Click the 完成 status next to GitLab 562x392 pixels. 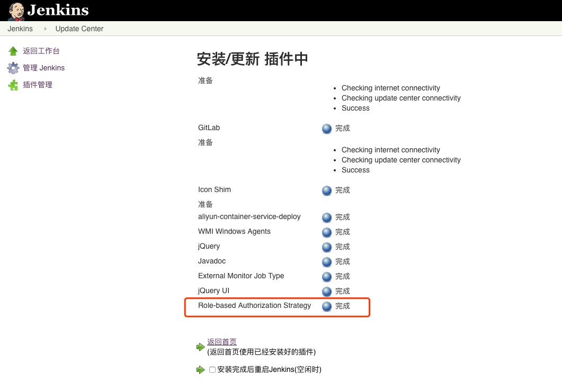pos(343,128)
